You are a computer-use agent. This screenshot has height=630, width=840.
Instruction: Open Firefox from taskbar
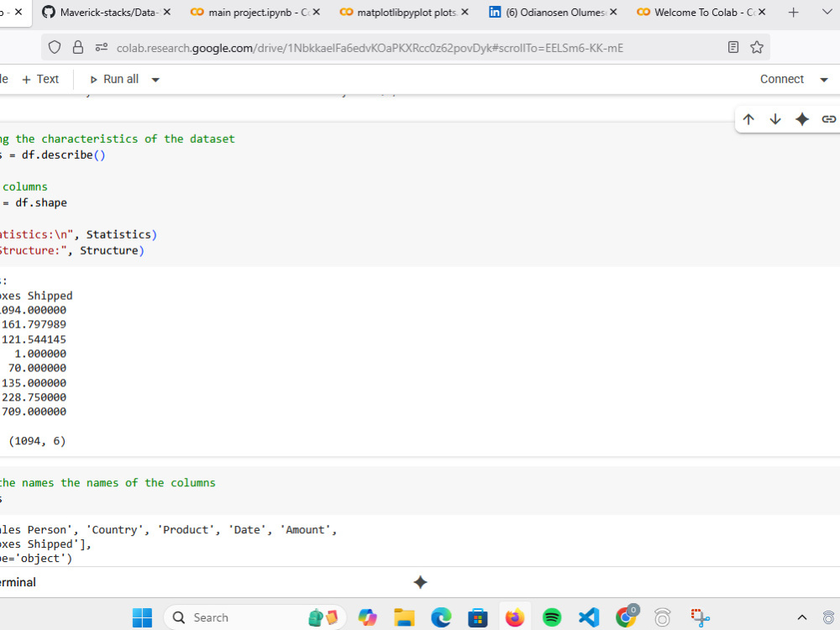[x=515, y=617]
